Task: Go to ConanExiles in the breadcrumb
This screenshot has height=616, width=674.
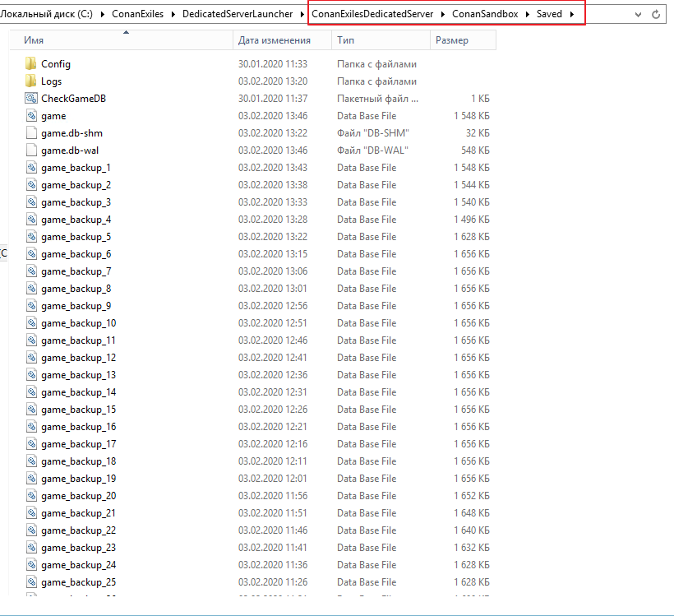Action: pos(137,14)
